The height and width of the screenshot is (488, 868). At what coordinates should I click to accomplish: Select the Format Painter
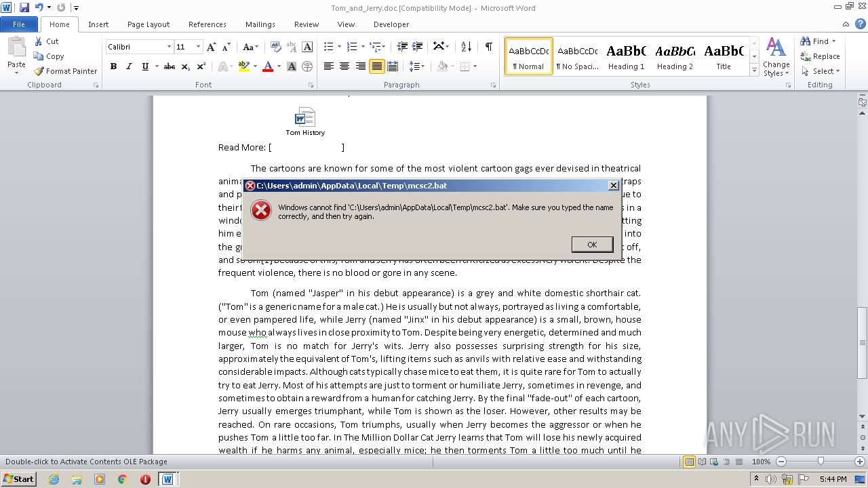tap(66, 71)
